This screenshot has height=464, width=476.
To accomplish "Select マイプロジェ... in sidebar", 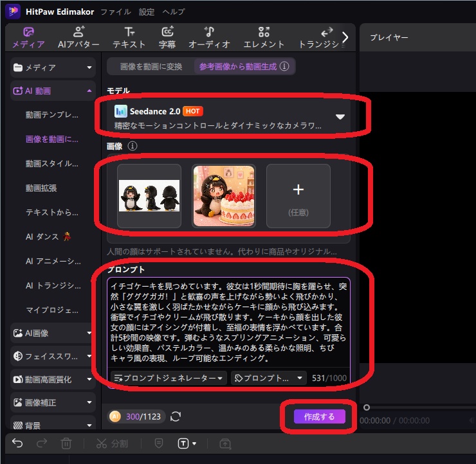I will [x=52, y=310].
